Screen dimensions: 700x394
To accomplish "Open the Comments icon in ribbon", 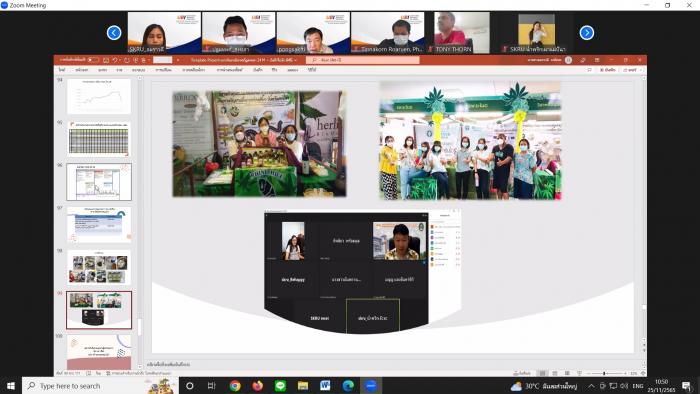I will [589, 70].
